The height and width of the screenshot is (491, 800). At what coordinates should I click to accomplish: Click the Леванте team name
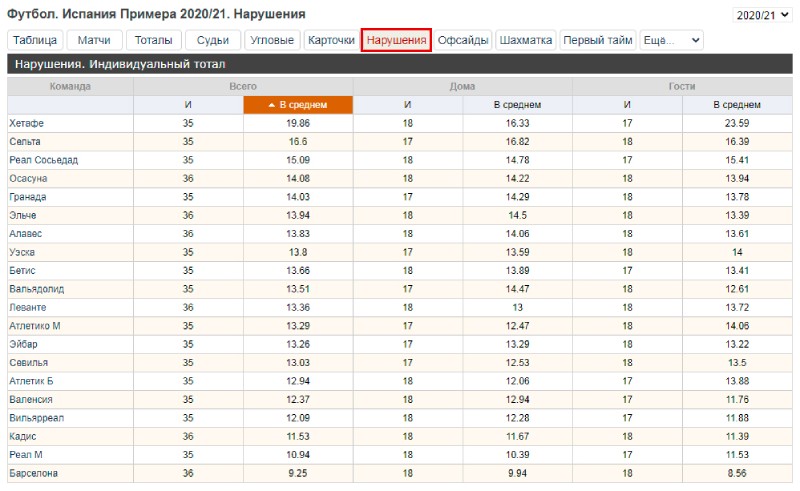[x=28, y=307]
